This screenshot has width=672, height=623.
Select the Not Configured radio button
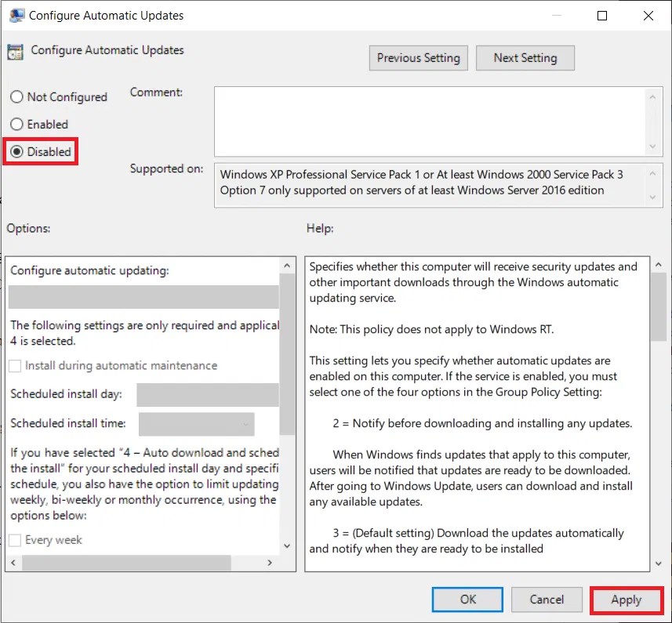pyautogui.click(x=16, y=96)
